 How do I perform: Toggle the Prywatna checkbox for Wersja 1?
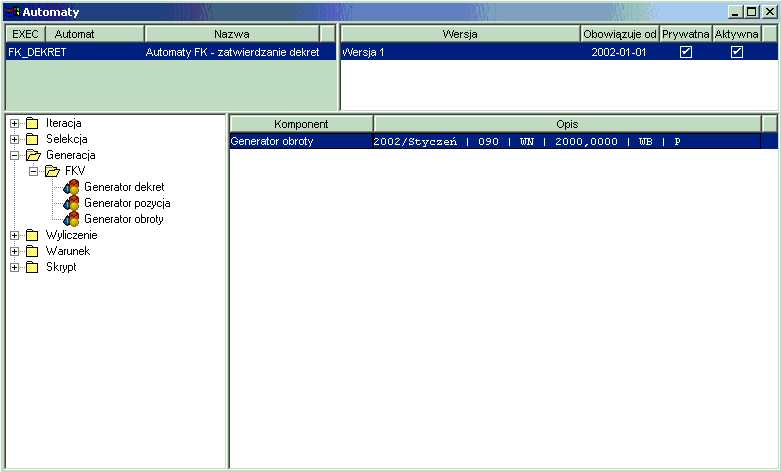pos(686,52)
